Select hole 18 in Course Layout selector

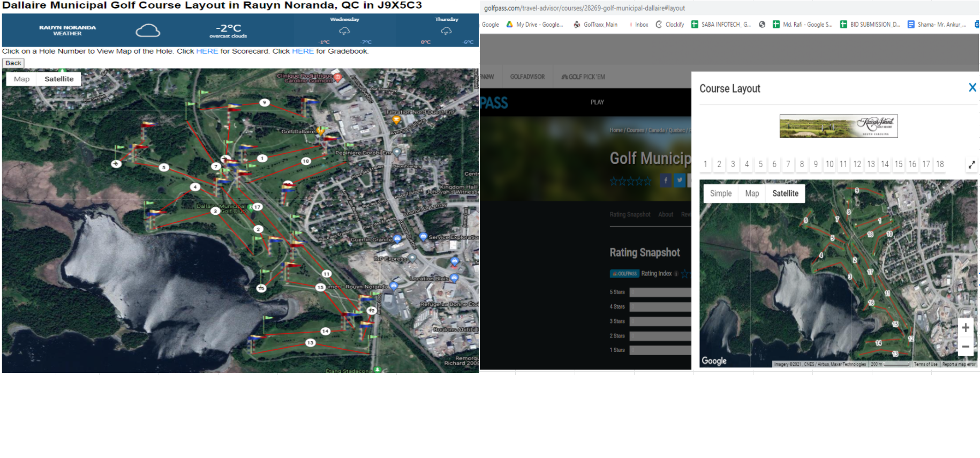click(x=940, y=164)
